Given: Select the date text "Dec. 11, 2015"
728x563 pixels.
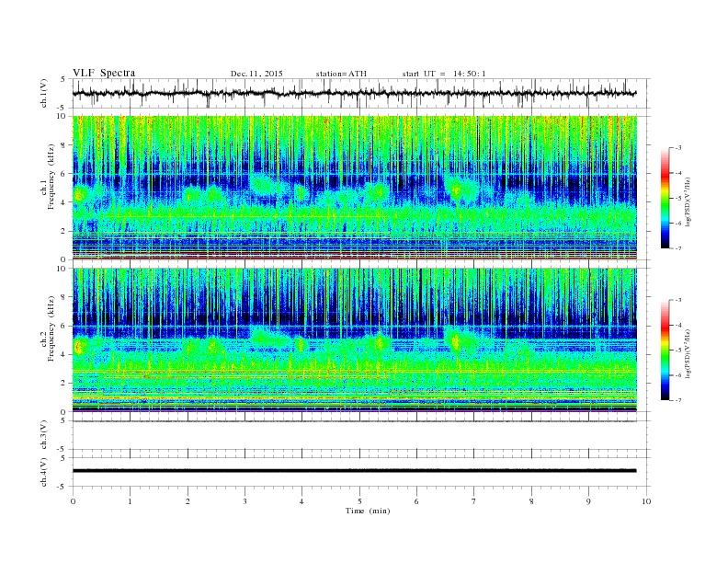Looking at the screenshot, I should tap(256, 74).
